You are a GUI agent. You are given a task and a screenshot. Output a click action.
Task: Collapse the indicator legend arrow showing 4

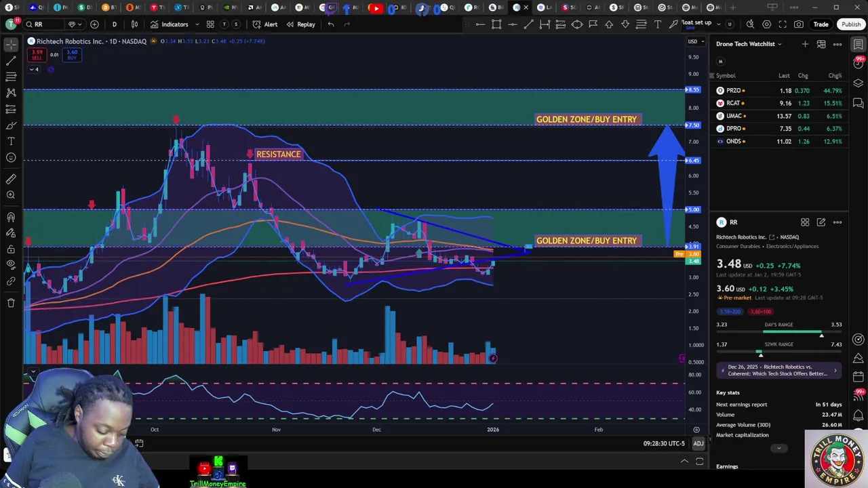(x=34, y=69)
